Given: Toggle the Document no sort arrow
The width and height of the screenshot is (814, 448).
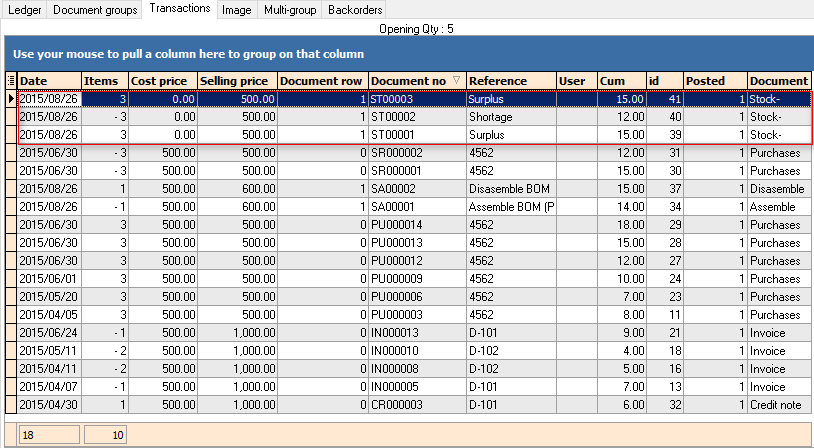Looking at the screenshot, I should tap(457, 80).
